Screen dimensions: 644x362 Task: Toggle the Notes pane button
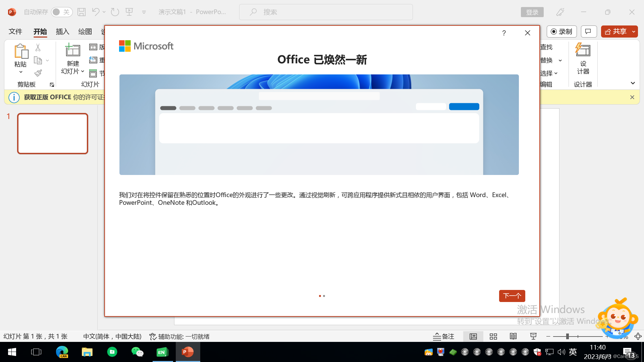443,336
